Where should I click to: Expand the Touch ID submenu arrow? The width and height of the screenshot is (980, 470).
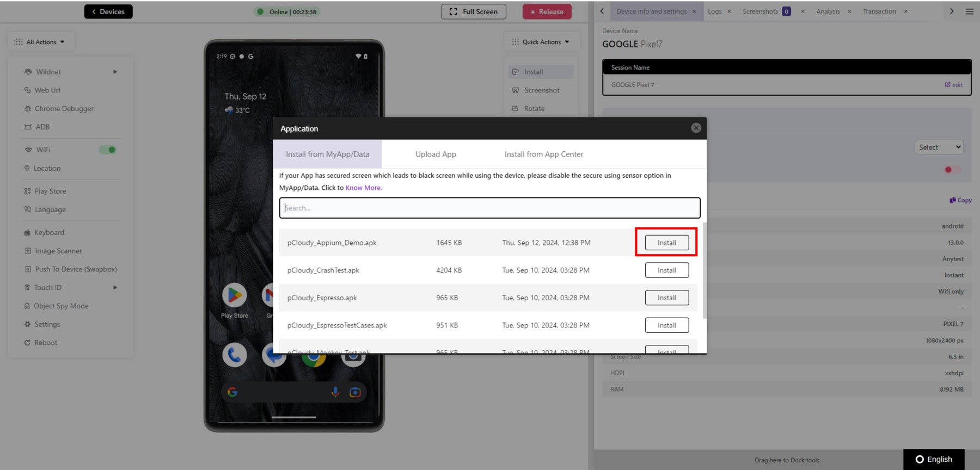(115, 287)
